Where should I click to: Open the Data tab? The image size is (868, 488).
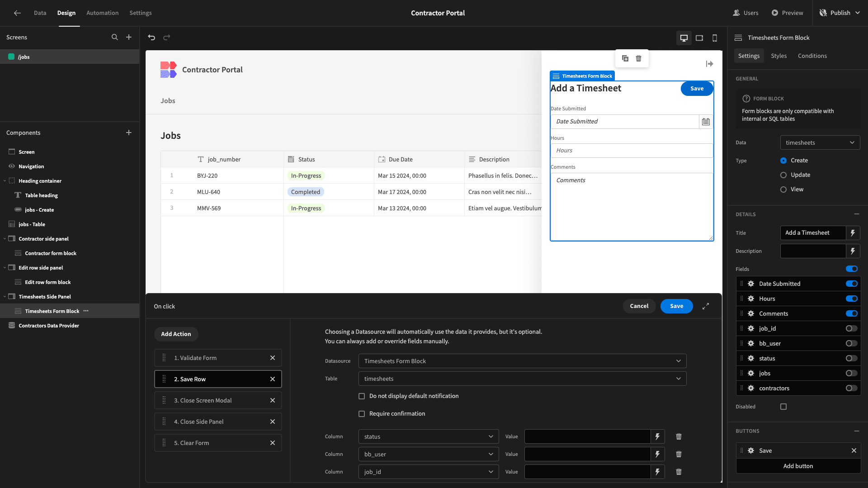click(x=40, y=13)
